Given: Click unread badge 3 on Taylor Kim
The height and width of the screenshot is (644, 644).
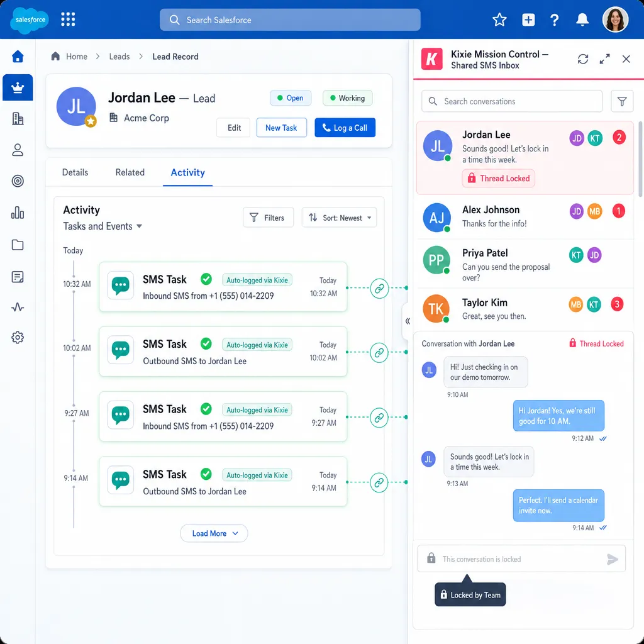Looking at the screenshot, I should pyautogui.click(x=617, y=304).
